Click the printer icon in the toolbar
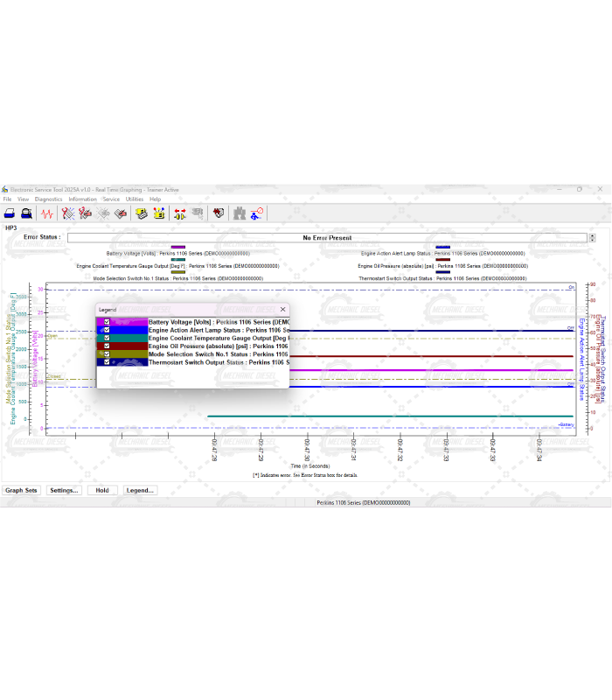The image size is (612, 700). click(10, 213)
